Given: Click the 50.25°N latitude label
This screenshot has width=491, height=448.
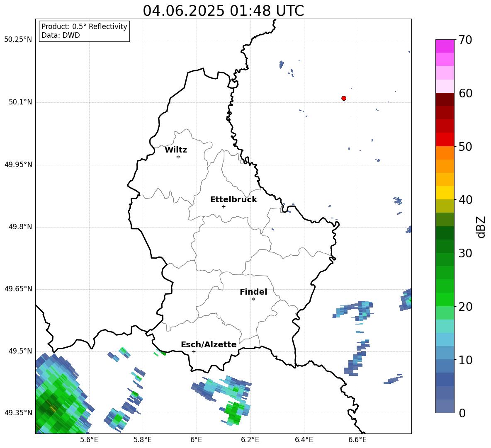Looking at the screenshot, I should pos(18,40).
